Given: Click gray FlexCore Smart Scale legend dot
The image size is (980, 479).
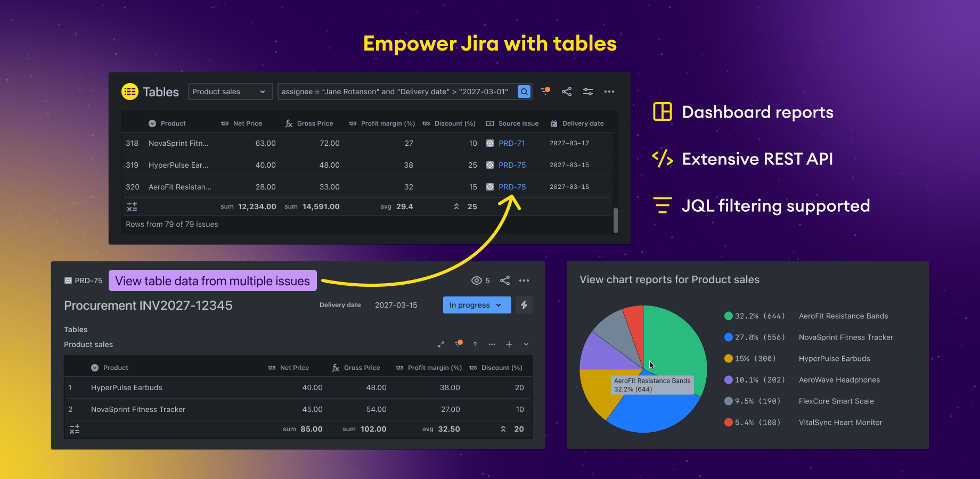Looking at the screenshot, I should 729,401.
